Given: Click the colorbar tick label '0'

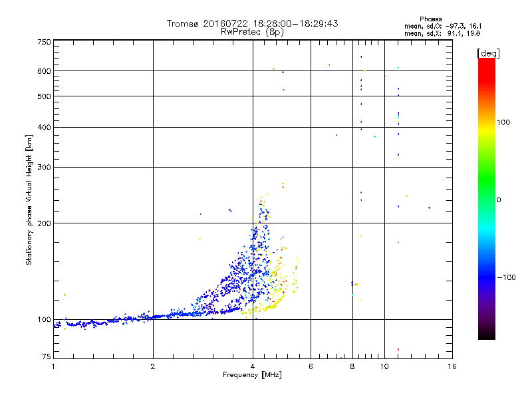Looking at the screenshot, I should click(498, 200).
